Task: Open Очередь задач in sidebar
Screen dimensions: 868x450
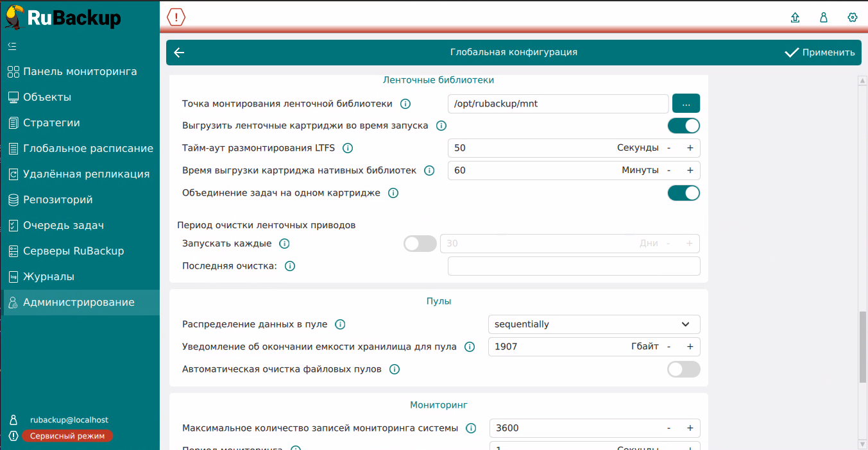Action: 63,226
